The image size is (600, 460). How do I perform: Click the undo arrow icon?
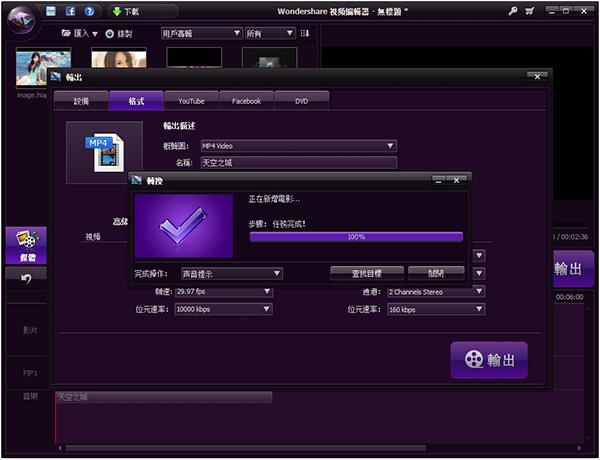(26, 279)
